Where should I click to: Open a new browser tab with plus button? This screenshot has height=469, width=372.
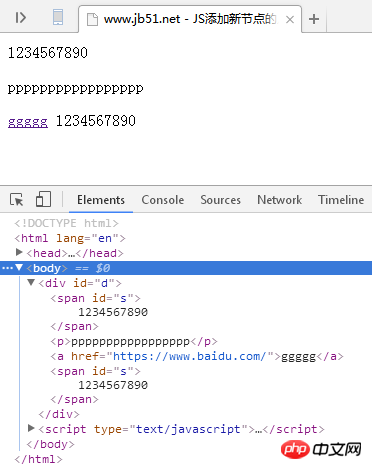point(314,19)
